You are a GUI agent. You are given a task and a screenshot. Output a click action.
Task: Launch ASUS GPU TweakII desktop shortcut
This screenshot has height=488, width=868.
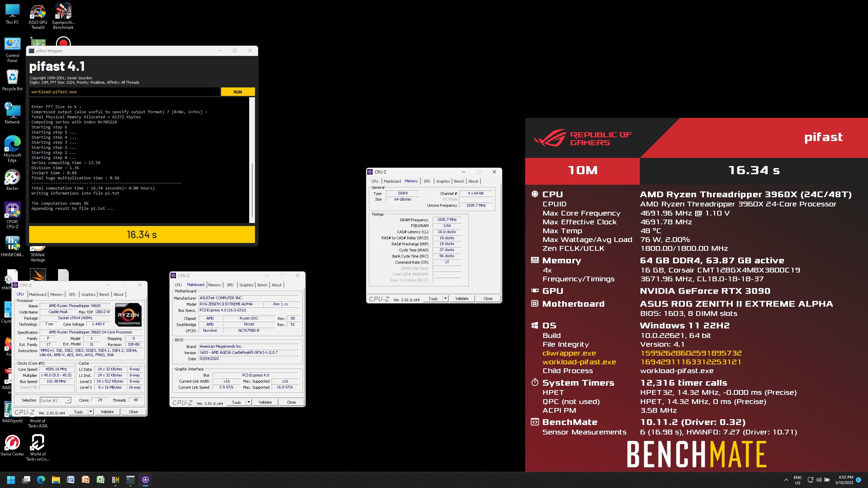[38, 17]
